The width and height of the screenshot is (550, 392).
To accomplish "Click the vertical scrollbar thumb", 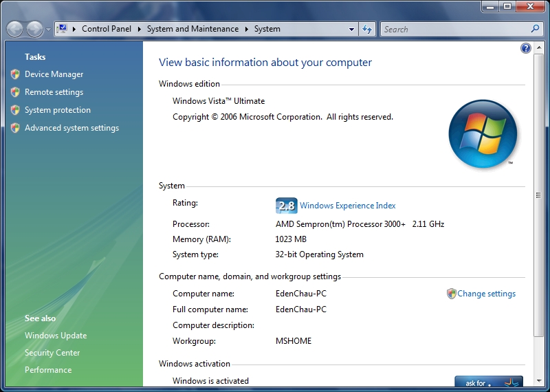I will pyautogui.click(x=538, y=196).
